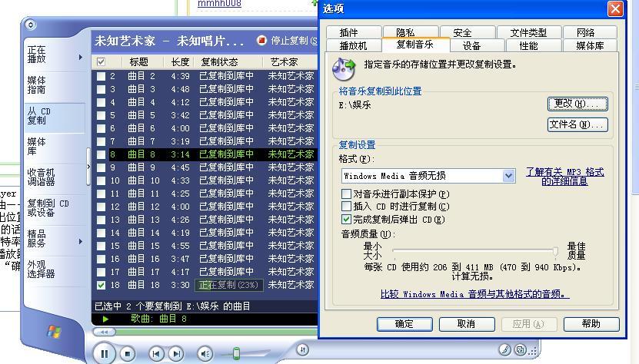Switch to the Devices tab
The width and height of the screenshot is (639, 364).
tap(478, 45)
